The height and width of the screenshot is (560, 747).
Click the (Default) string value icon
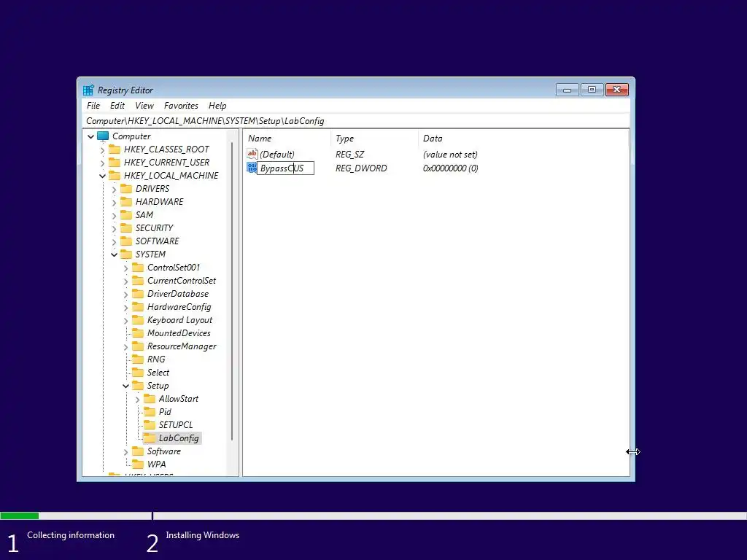click(x=252, y=154)
